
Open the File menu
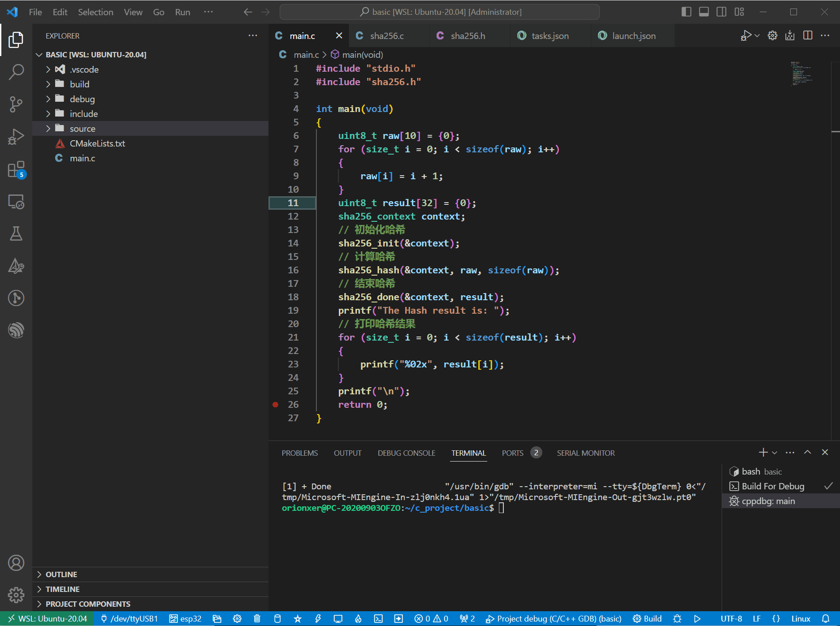(35, 12)
